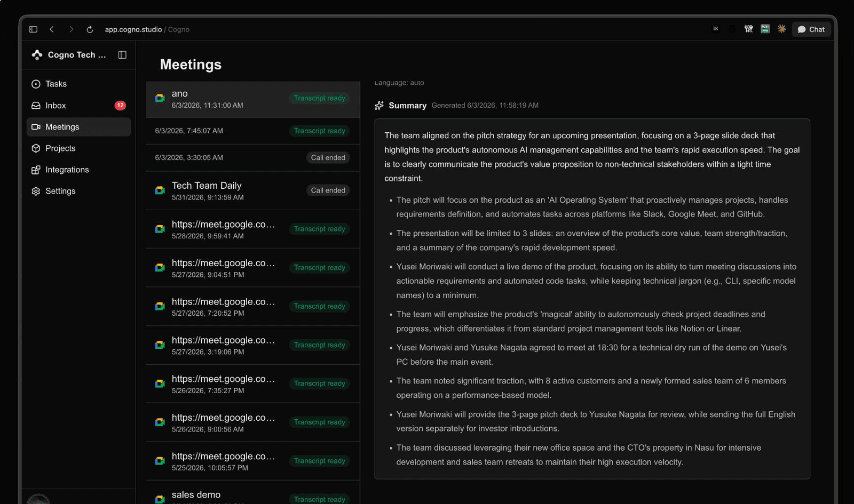The image size is (854, 504).
Task: Reload the page with the refresh icon
Action: point(90,29)
